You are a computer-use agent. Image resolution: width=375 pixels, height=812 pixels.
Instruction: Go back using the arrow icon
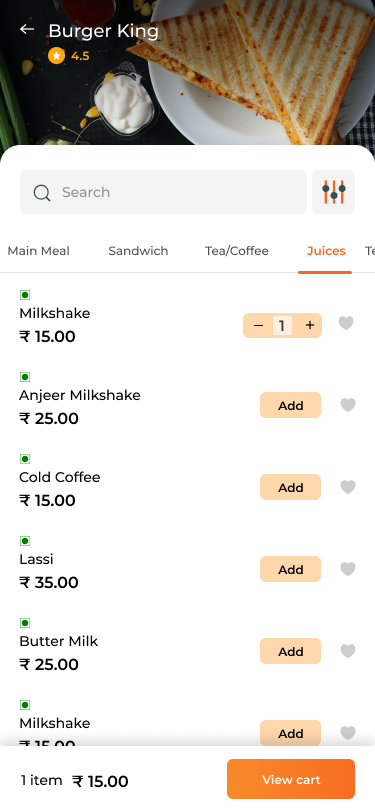27,30
